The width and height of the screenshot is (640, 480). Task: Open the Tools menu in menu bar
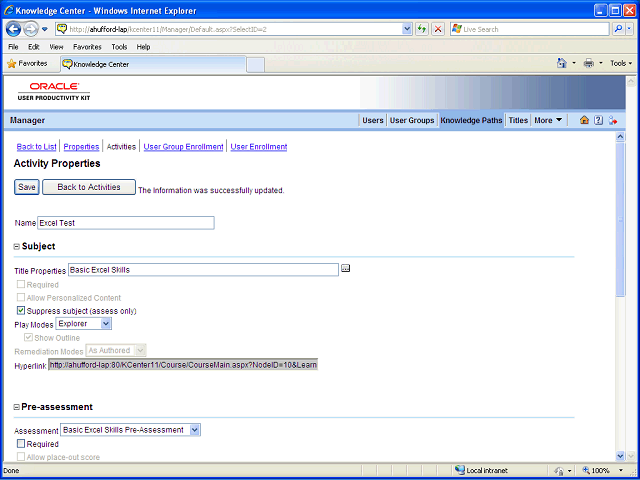tap(119, 47)
